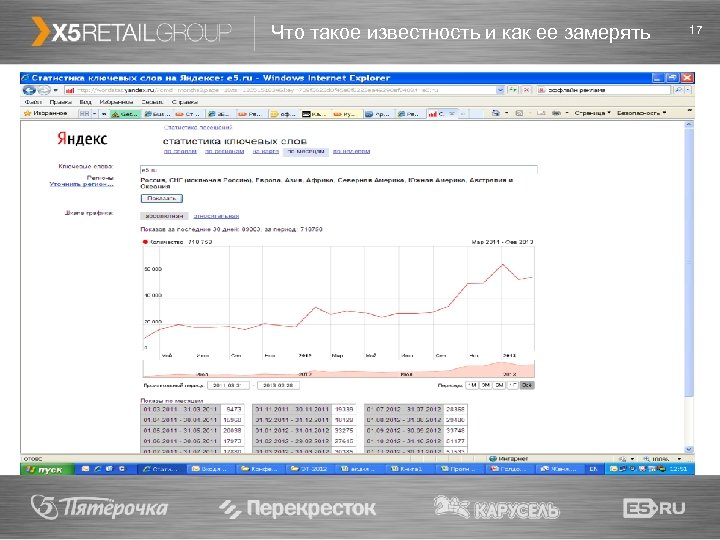Open the Справка menu
The image size is (720, 540).
(184, 102)
